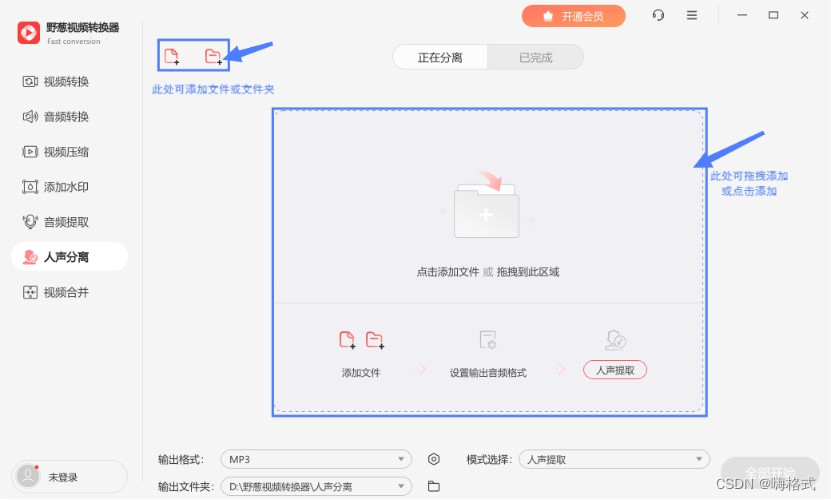Click 未登录 to log in
Viewport: 831px width, 500px height.
63,477
